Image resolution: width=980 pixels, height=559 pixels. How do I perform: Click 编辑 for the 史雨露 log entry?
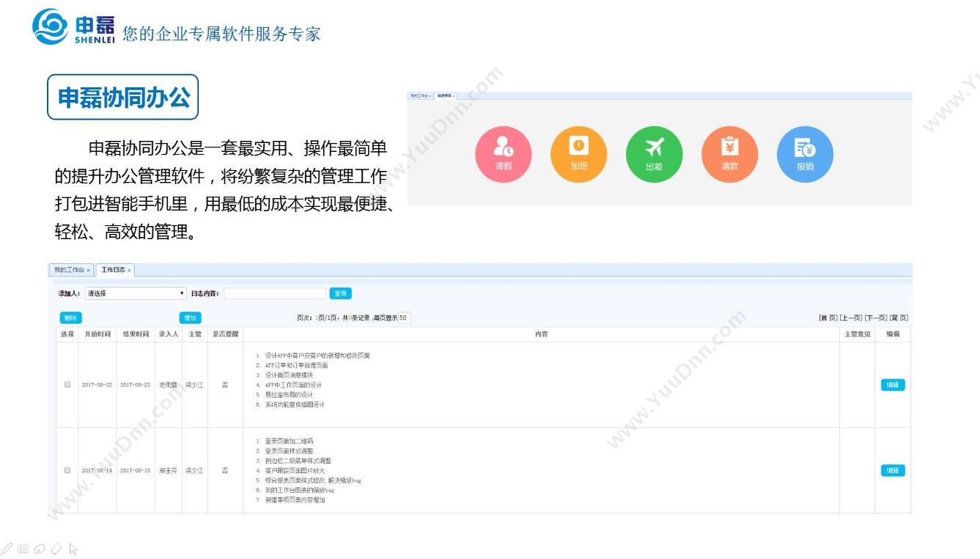[x=893, y=384]
